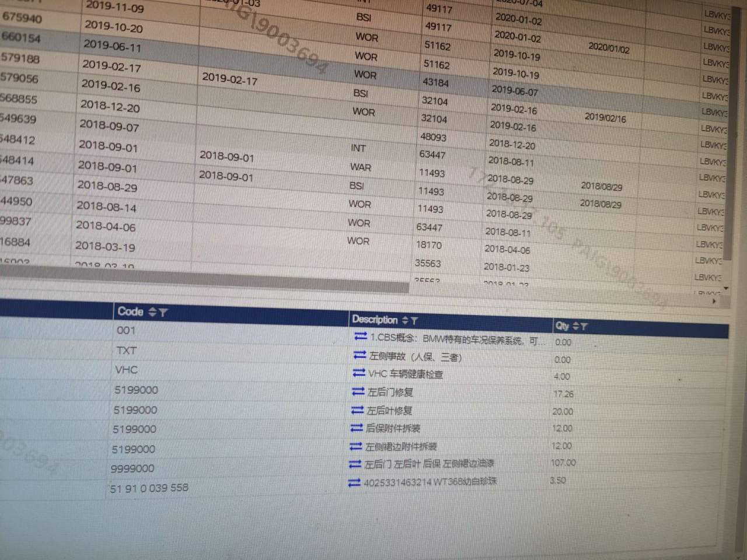Click the swap icon beside 后保附件拆装
Viewport: 747px width, 560px height.
(x=357, y=428)
